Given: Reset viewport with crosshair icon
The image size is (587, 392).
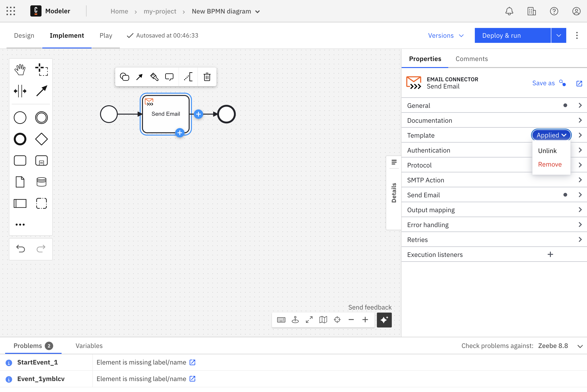Looking at the screenshot, I should (337, 320).
